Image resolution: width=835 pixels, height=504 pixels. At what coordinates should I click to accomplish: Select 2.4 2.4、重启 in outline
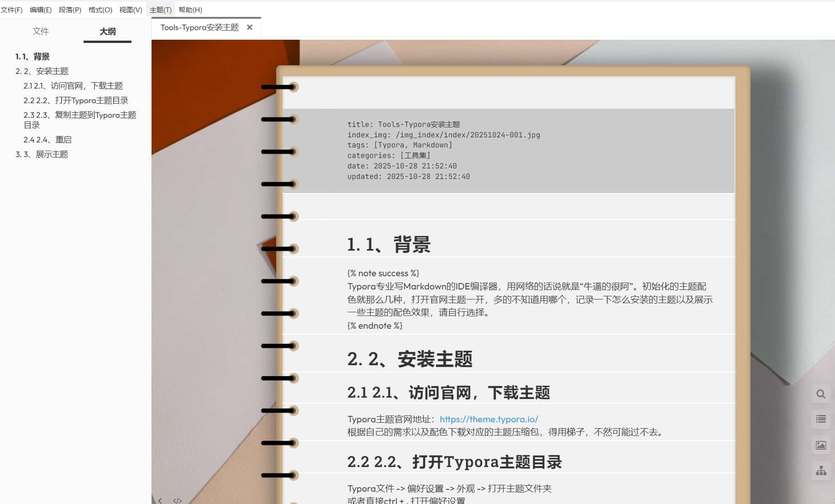point(47,140)
